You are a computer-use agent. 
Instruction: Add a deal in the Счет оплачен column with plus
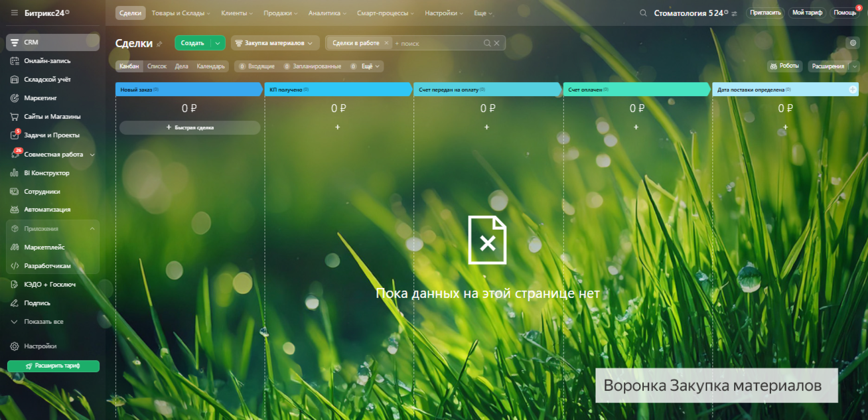pyautogui.click(x=636, y=127)
